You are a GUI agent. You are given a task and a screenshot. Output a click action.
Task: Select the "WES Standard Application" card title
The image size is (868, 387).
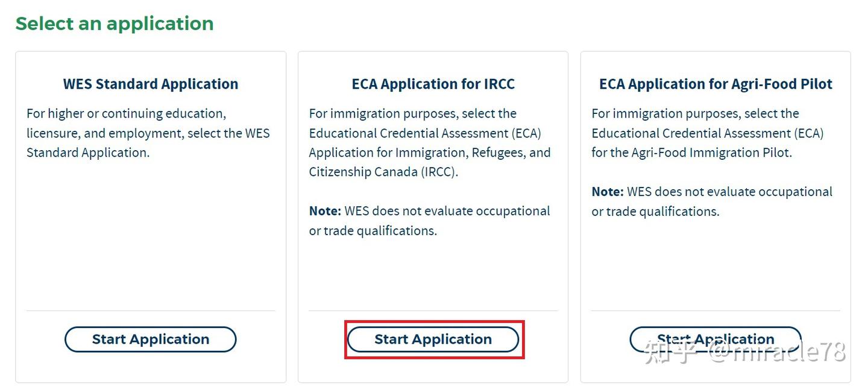point(151,84)
